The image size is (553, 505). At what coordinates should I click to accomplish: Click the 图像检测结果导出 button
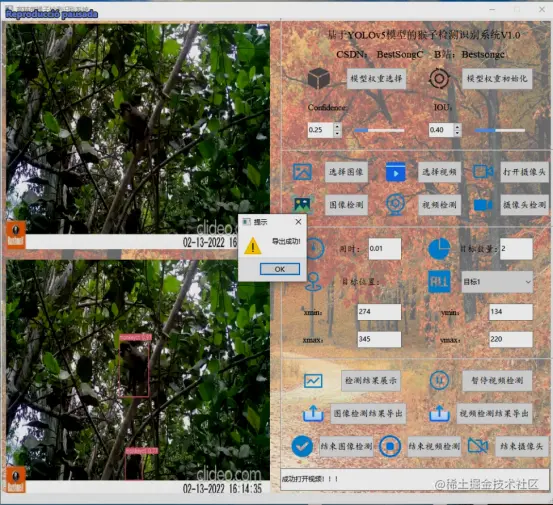368,413
